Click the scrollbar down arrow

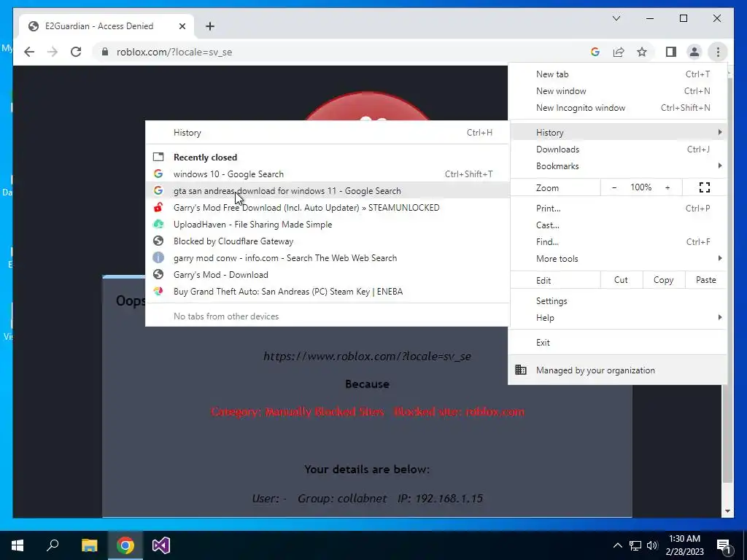point(727,511)
